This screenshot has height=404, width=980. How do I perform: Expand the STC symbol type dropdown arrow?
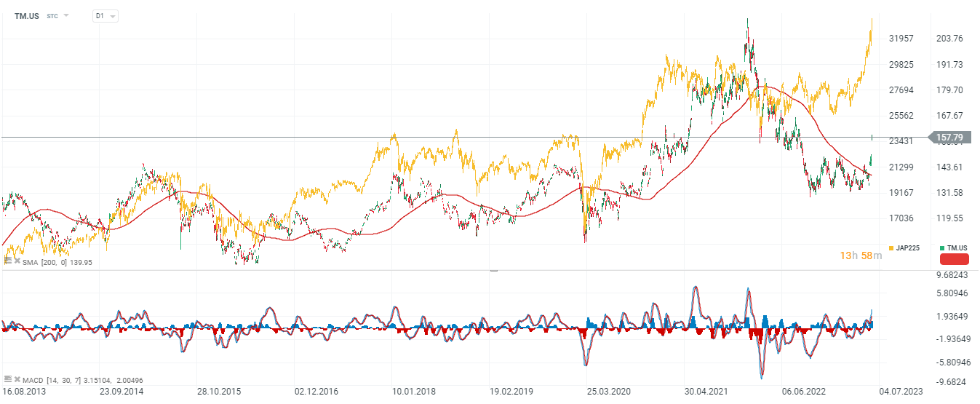[x=66, y=15]
